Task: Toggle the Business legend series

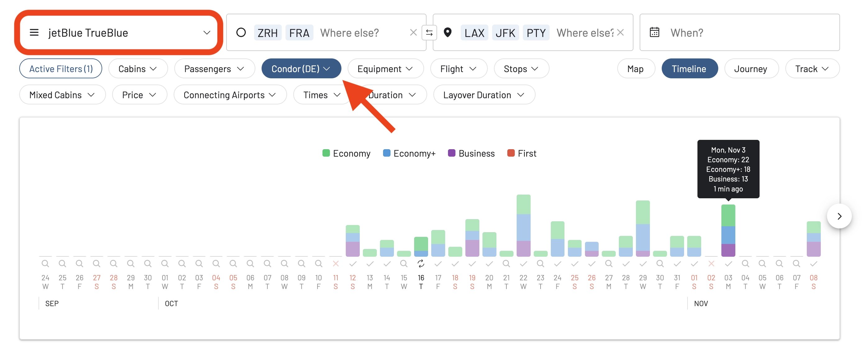Action: (471, 153)
